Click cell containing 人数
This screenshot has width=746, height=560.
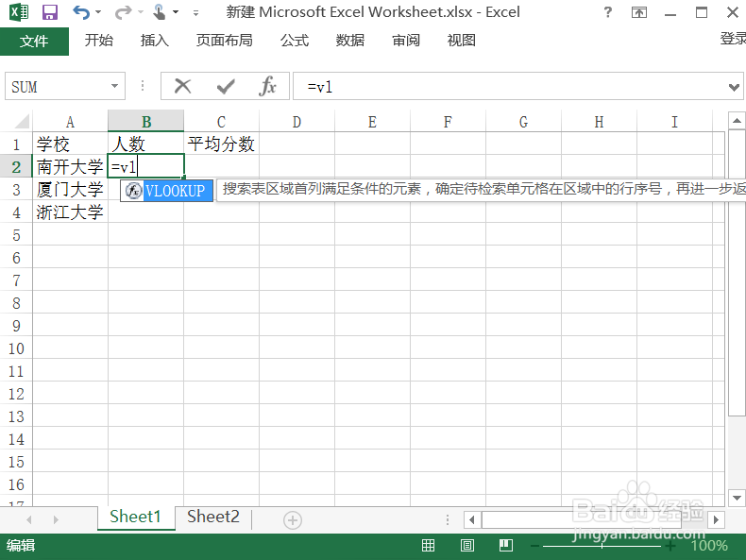146,144
